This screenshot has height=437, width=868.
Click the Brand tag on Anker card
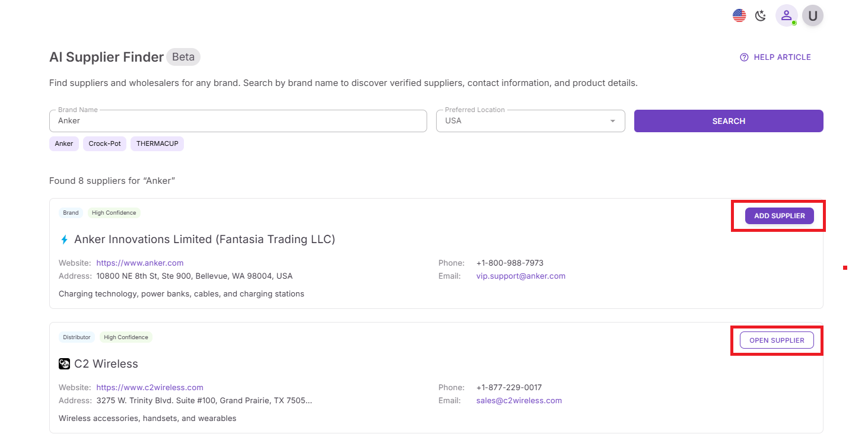tap(71, 213)
